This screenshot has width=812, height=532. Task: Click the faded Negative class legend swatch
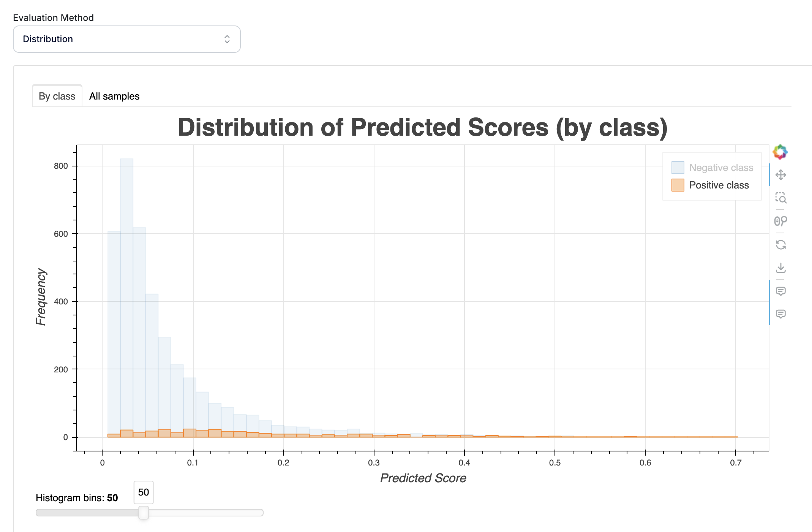[x=678, y=168]
